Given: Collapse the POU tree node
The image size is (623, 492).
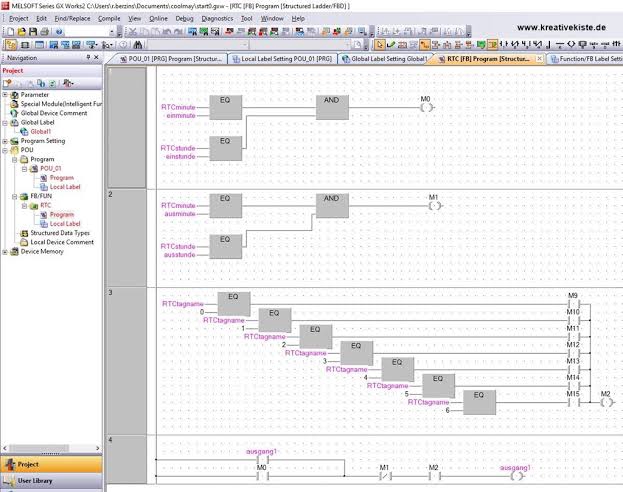Looking at the screenshot, I should (x=5, y=150).
